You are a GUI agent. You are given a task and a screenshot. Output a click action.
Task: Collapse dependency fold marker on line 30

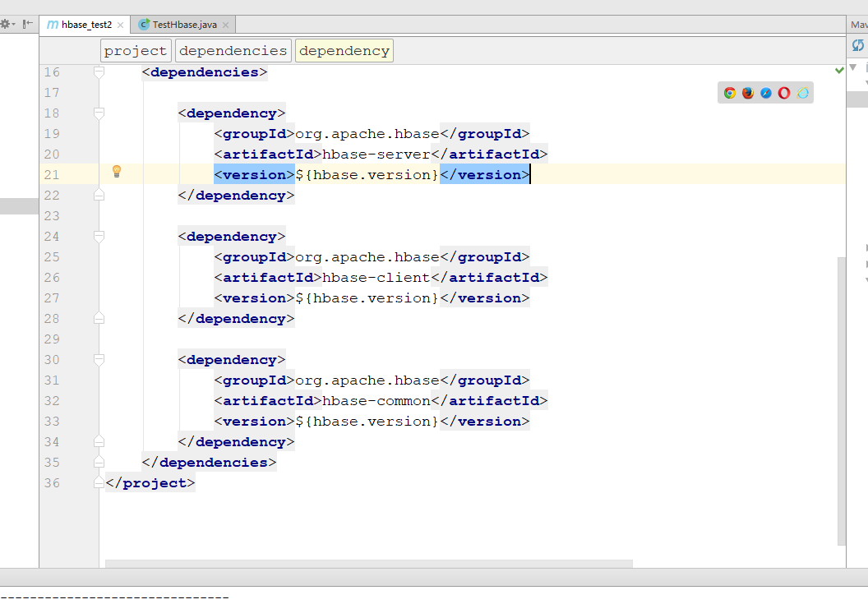click(x=99, y=361)
